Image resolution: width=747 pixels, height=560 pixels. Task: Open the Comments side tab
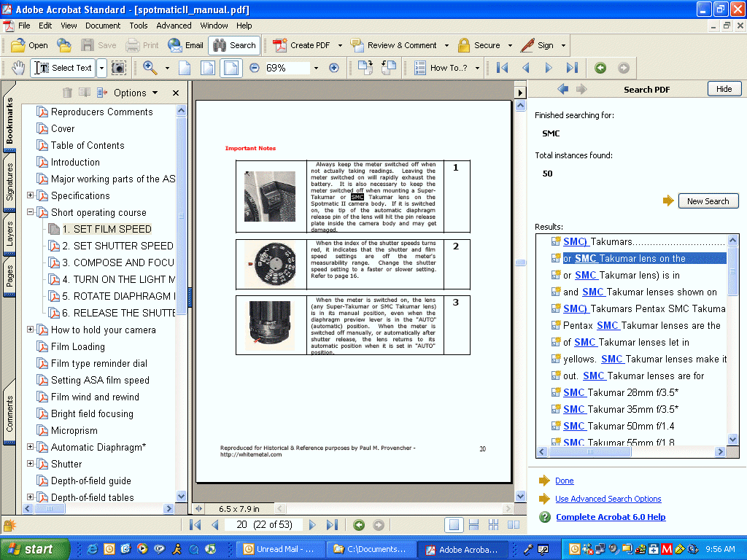coord(9,413)
